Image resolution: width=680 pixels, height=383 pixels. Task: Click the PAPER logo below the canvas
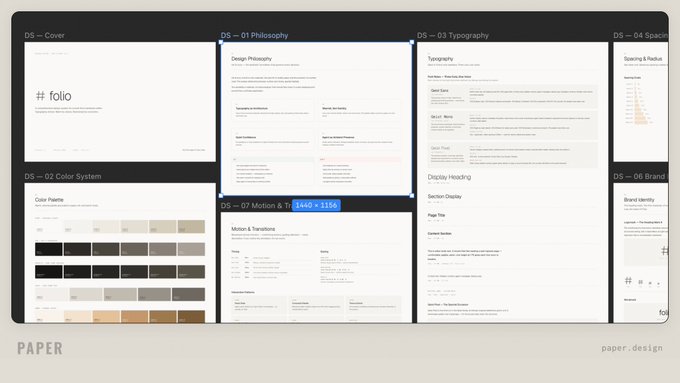click(x=40, y=348)
